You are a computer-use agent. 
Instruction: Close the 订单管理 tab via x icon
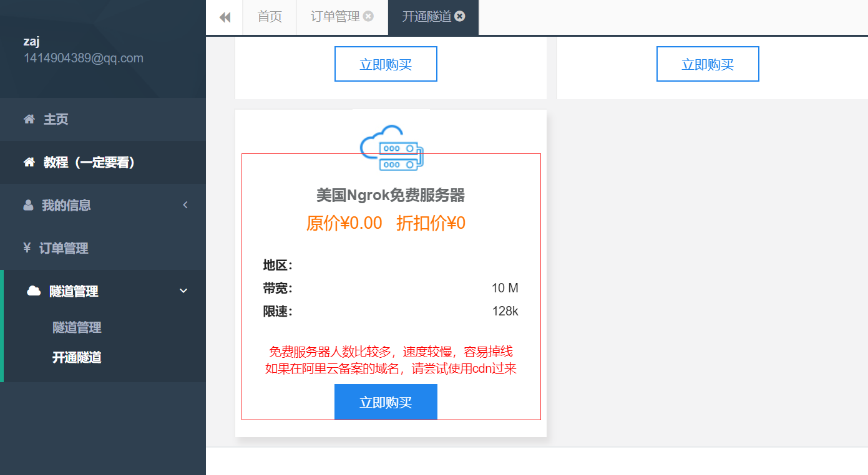pyautogui.click(x=368, y=16)
